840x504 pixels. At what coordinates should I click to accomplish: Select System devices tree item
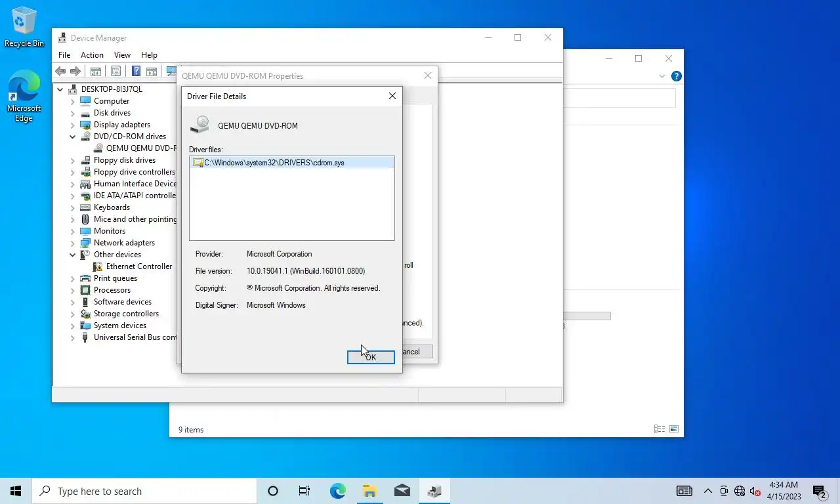120,325
